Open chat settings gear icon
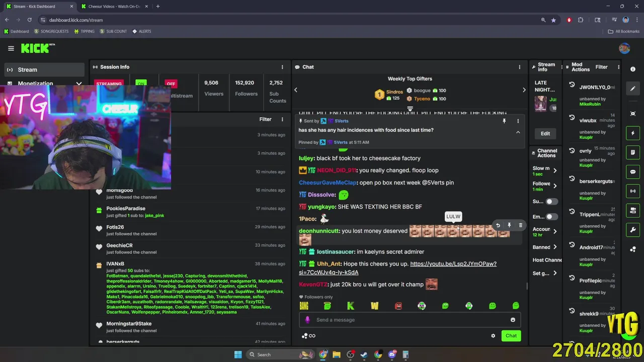The width and height of the screenshot is (644, 362). coord(493,336)
